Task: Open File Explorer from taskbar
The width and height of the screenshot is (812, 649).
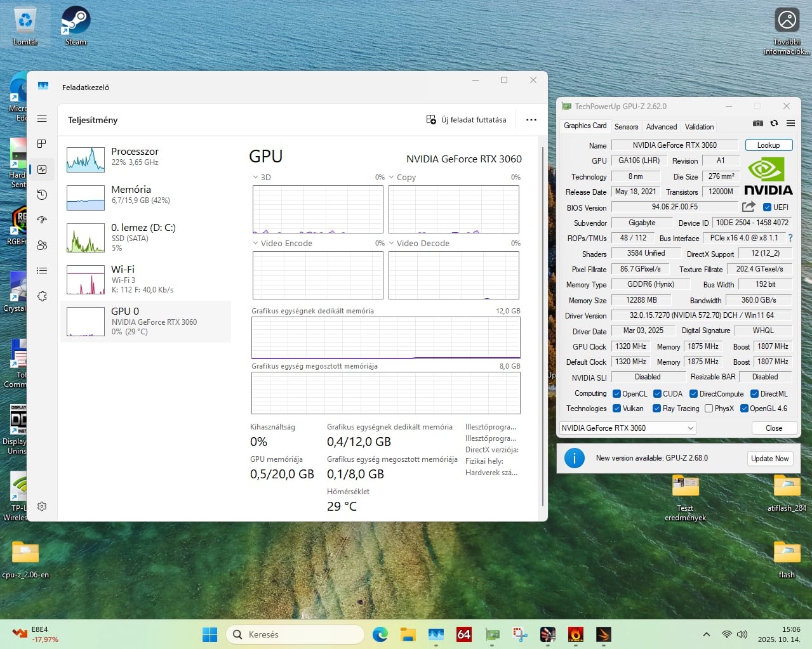Action: pyautogui.click(x=408, y=634)
